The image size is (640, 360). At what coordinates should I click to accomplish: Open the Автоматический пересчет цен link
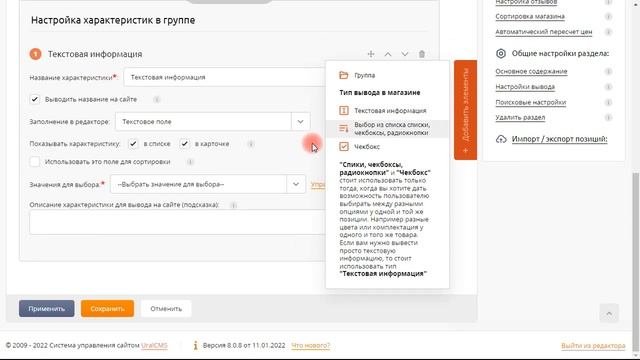(x=544, y=32)
